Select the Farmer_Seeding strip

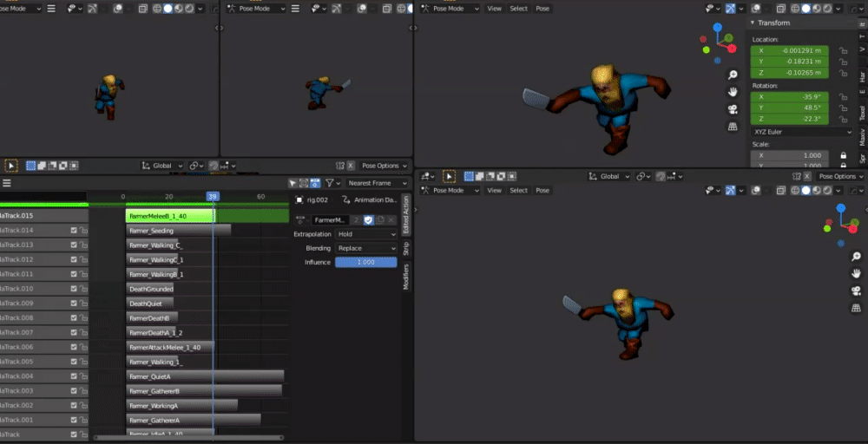(178, 231)
